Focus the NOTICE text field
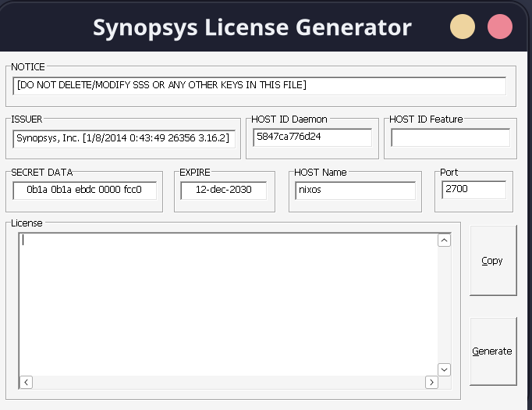Screen dimensions: 532x410 (259, 85)
